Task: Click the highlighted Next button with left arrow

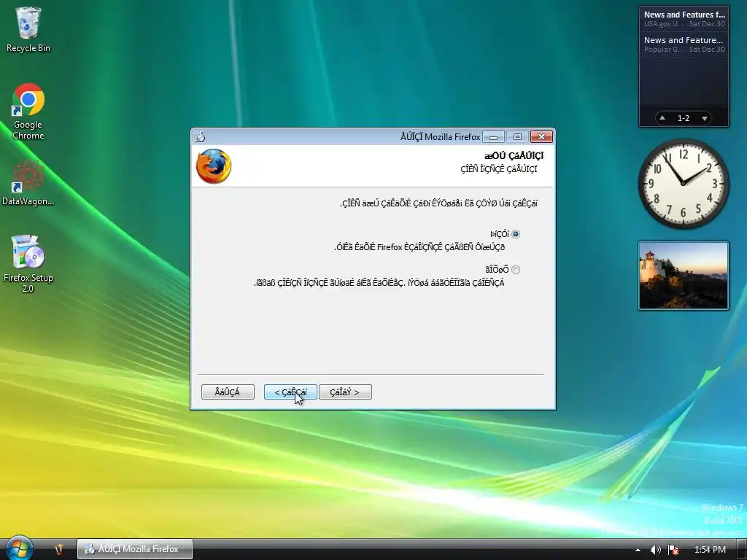Action: tap(290, 392)
